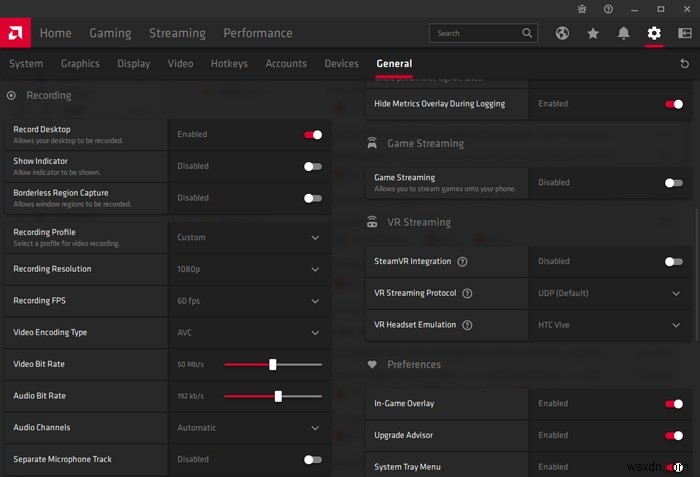
Task: Turn on the Game Streaming toggle
Action: (x=674, y=183)
